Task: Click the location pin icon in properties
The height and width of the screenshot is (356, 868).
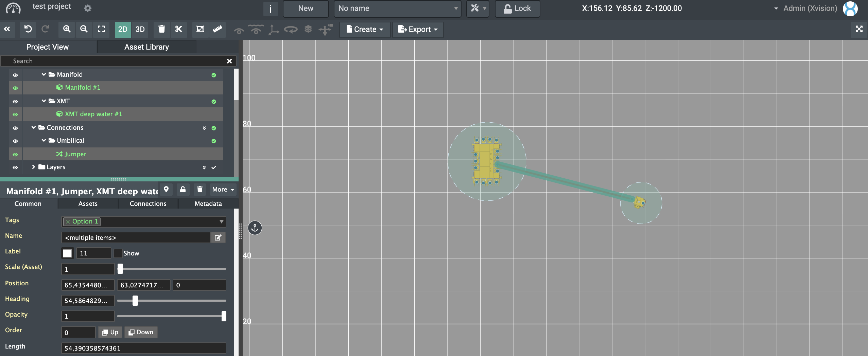Action: click(x=166, y=190)
